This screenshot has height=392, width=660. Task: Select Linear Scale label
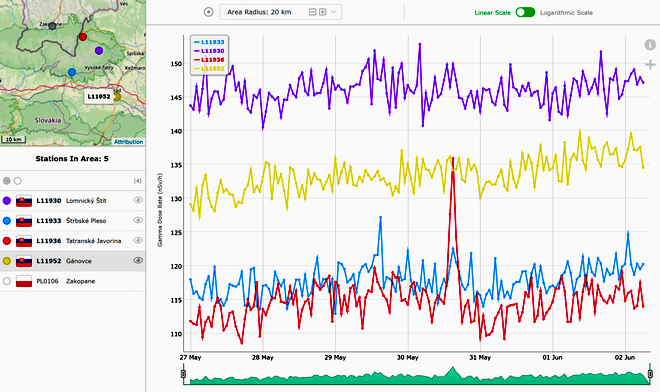(492, 13)
